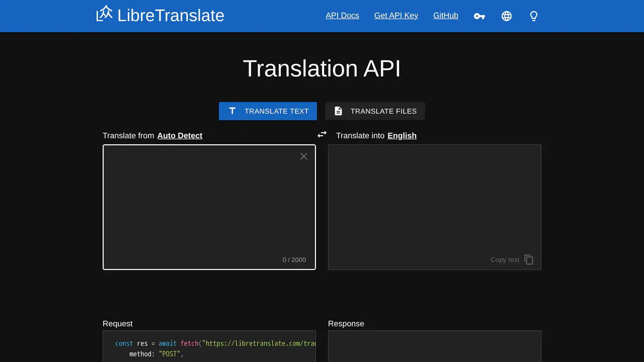Screen dimensions: 644x362
Task: Click the Response output panel
Action: coord(435,346)
